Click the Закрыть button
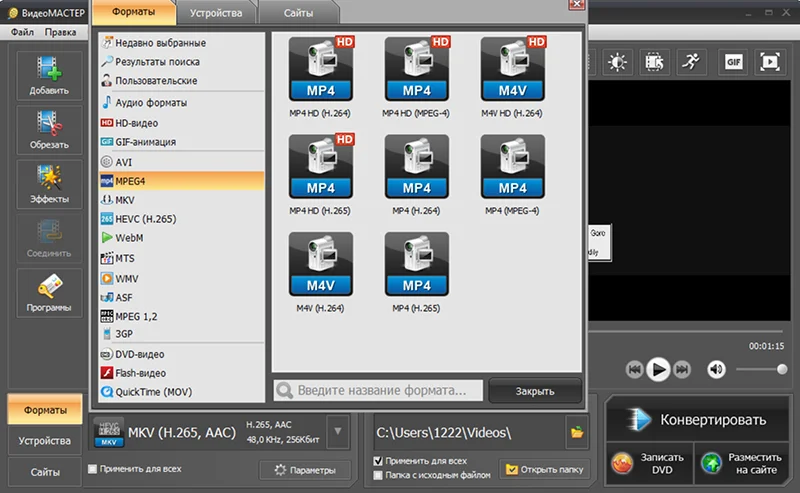 pos(535,391)
